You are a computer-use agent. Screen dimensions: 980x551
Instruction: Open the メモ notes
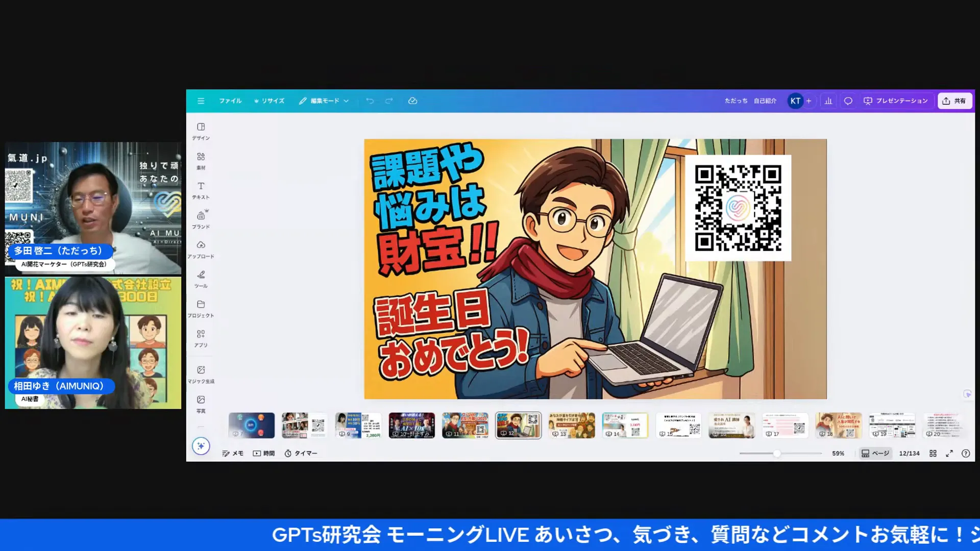point(233,453)
